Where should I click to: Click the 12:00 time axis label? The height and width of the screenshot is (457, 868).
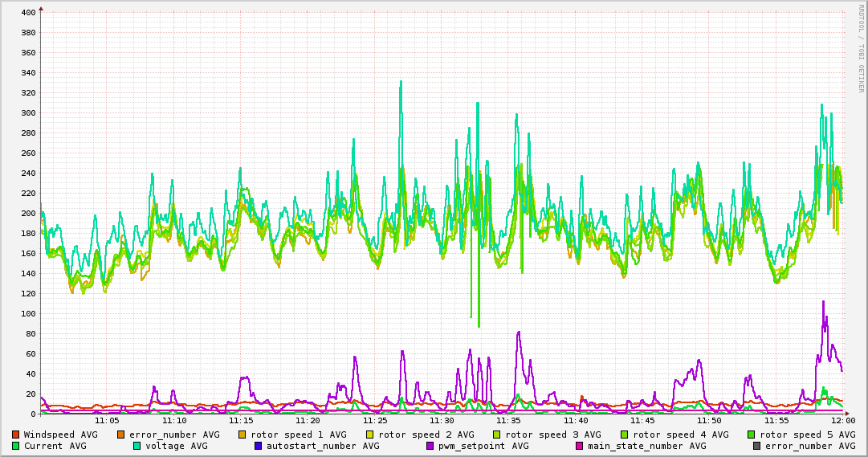point(842,420)
